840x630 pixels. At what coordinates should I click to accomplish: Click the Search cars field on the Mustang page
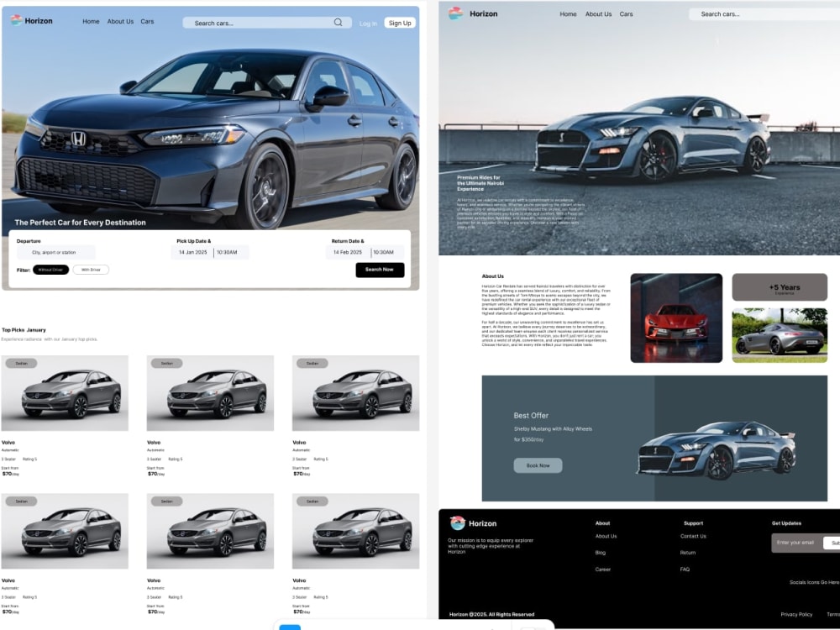pyautogui.click(x=764, y=14)
